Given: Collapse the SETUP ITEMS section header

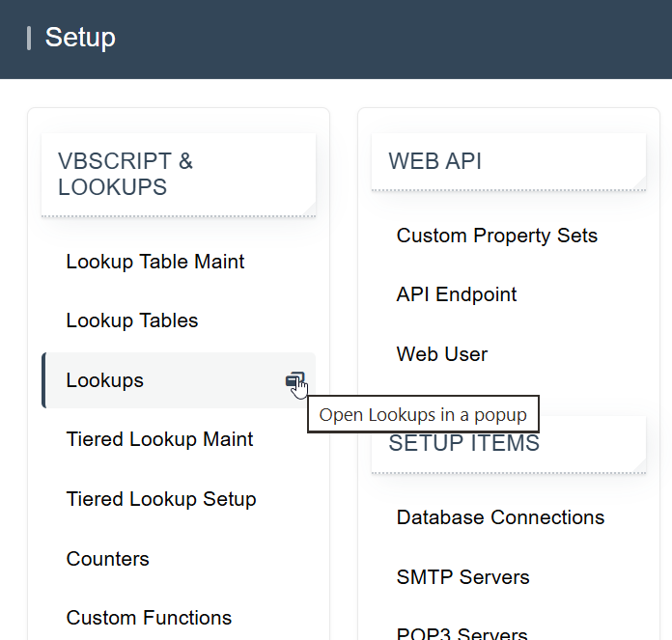Looking at the screenshot, I should 509,444.
